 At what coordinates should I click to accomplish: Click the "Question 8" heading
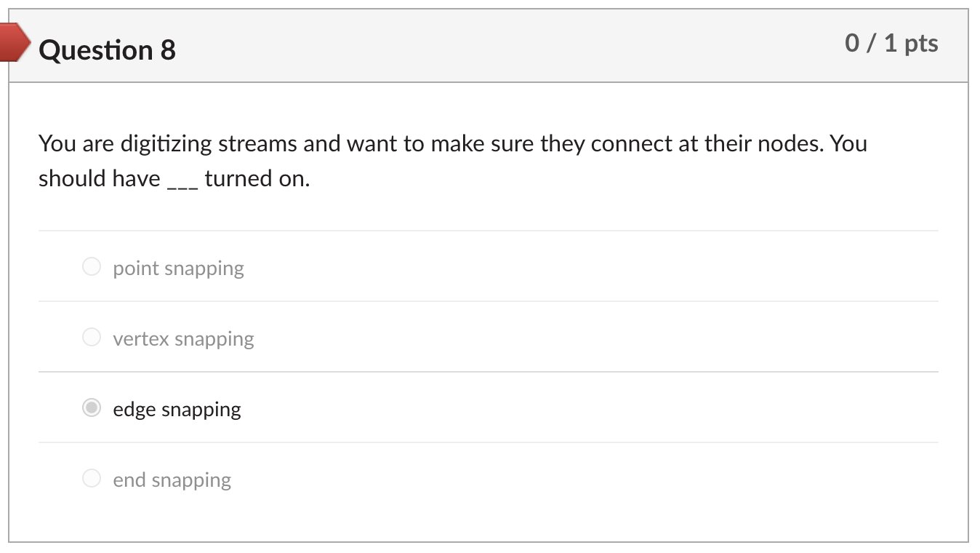(107, 50)
